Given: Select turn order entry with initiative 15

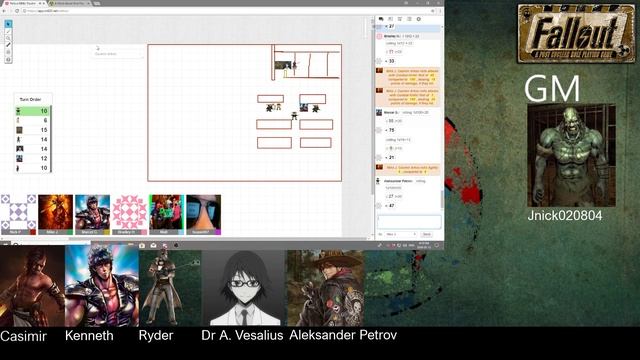Looking at the screenshot, I should [33, 130].
